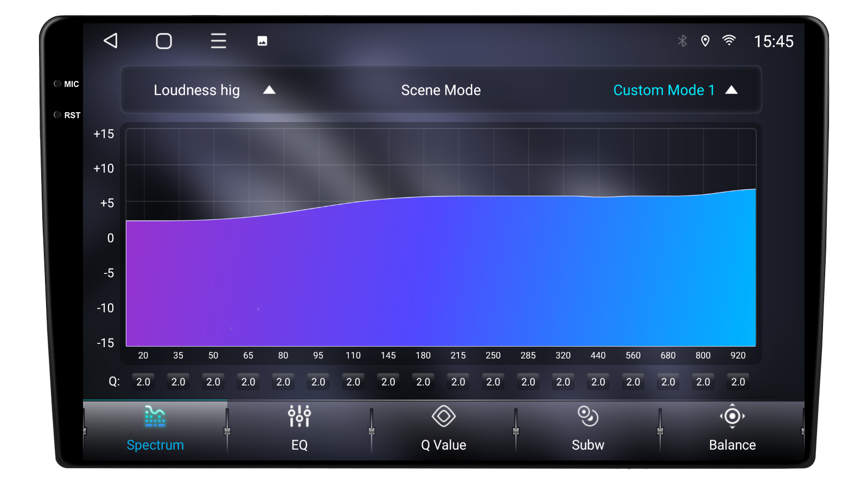Click the Q value under 920 Hz
Viewport: 868px width, 493px height.
click(738, 382)
